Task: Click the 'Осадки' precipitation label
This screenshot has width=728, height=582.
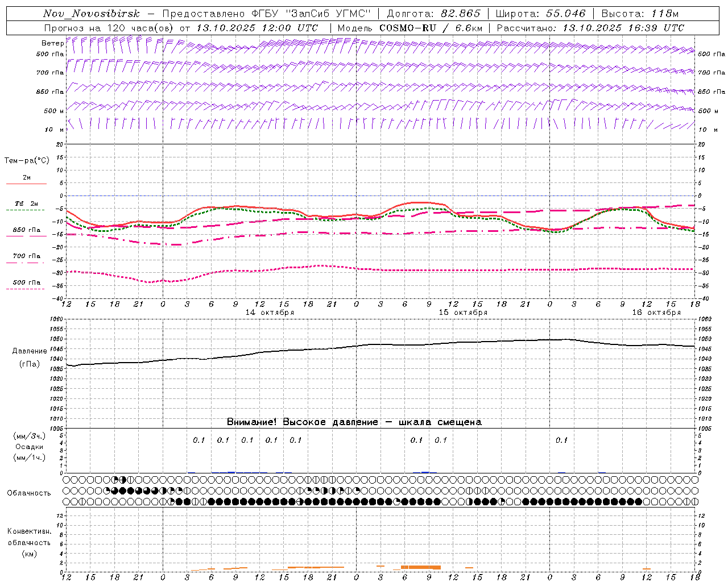Action: 30,447
